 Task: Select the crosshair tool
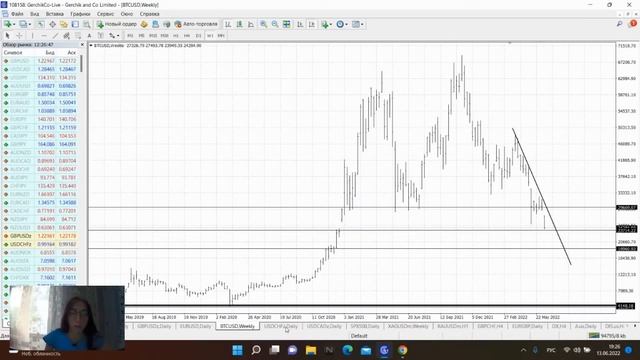click(x=19, y=36)
